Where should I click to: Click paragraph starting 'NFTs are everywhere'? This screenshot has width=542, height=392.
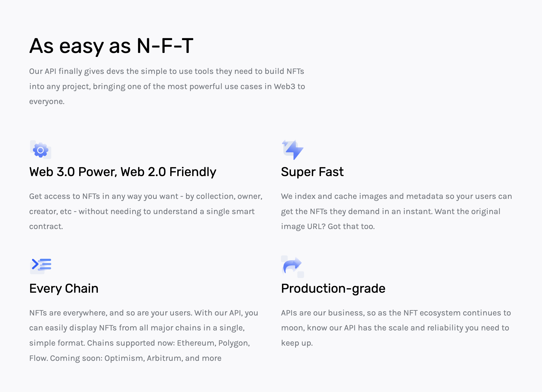tap(144, 335)
